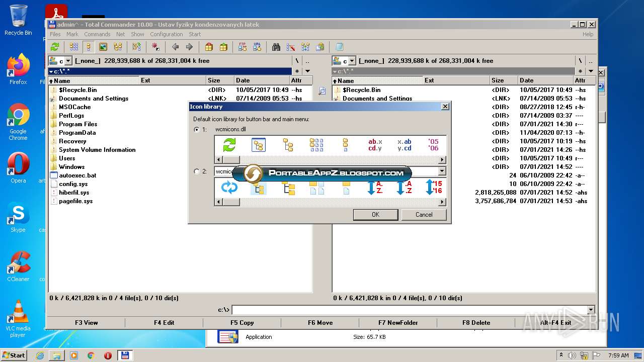Pick the ab.x cd.y sort icon in library 1
Screen dimensions: 644x362
pos(375,145)
